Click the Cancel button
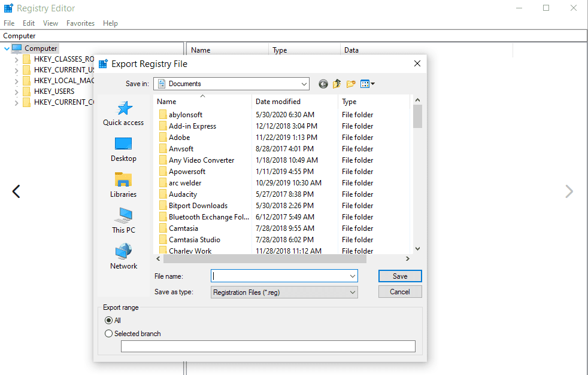 (x=400, y=292)
